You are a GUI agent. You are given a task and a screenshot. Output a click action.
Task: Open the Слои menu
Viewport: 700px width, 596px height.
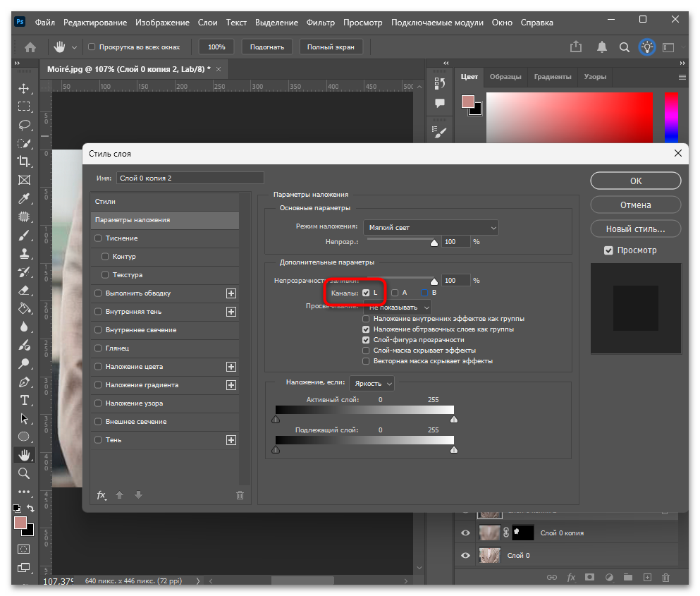(x=207, y=23)
